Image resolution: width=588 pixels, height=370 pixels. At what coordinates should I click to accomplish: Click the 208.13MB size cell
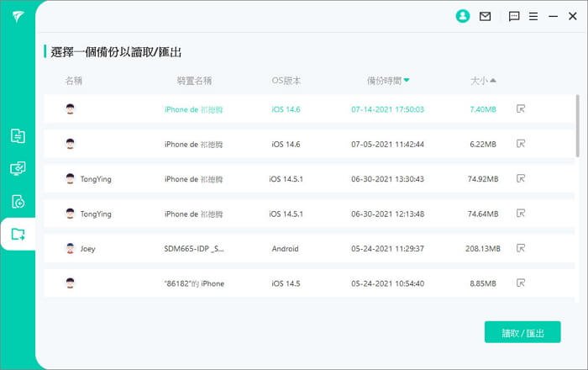pyautogui.click(x=483, y=248)
